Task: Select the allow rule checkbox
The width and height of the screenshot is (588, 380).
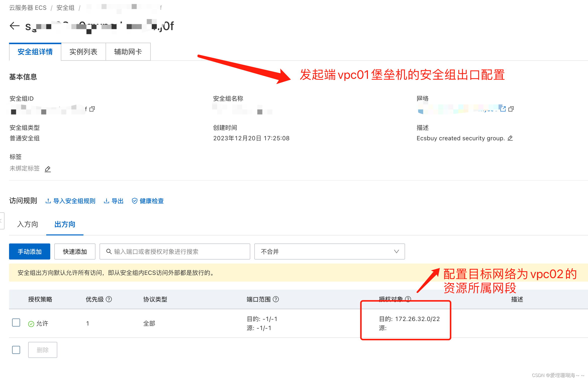Action: click(x=16, y=323)
